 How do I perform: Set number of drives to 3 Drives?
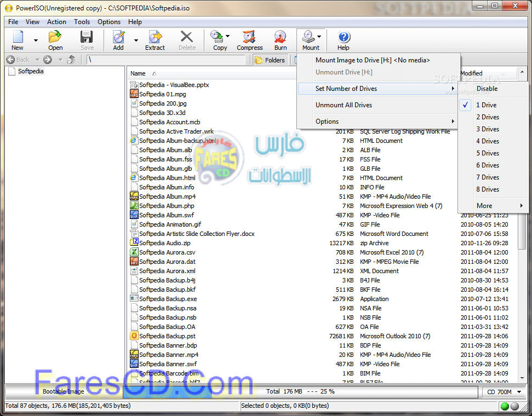click(x=493, y=129)
